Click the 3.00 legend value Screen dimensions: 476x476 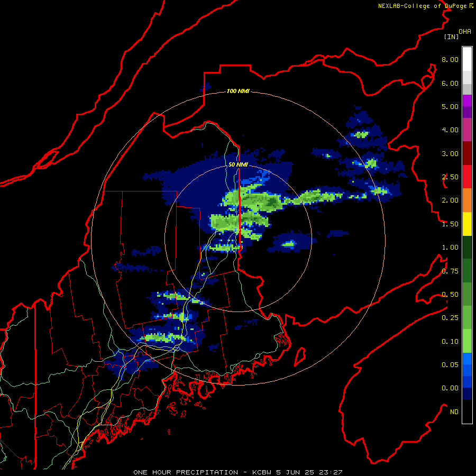[450, 153]
